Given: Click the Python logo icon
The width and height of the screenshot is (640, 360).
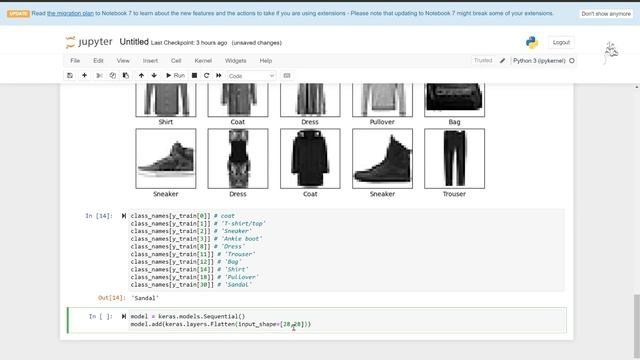Looking at the screenshot, I should 532,42.
